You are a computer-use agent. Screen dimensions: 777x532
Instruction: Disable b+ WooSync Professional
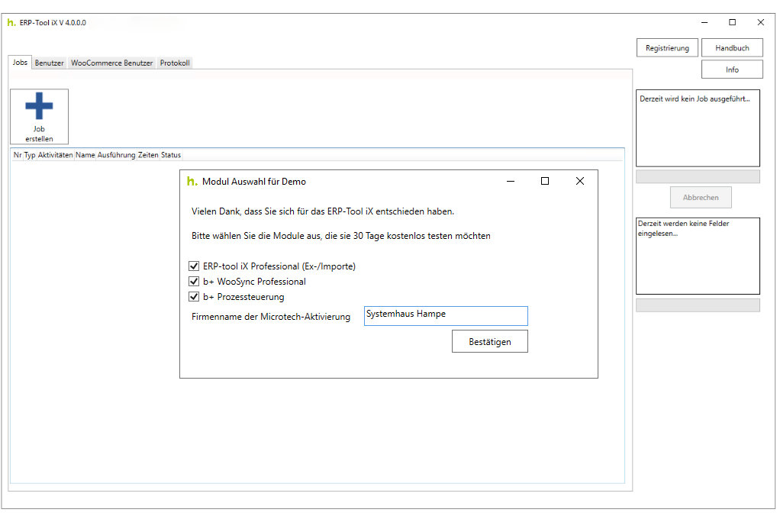click(194, 282)
